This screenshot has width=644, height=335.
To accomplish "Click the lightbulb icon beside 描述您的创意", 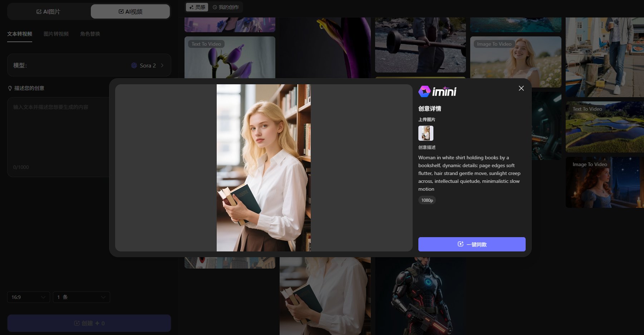I will pos(10,88).
